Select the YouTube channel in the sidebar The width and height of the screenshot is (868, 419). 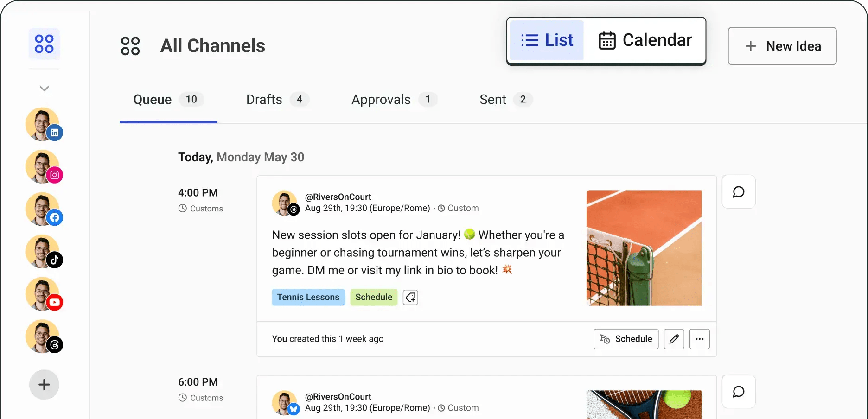[44, 294]
